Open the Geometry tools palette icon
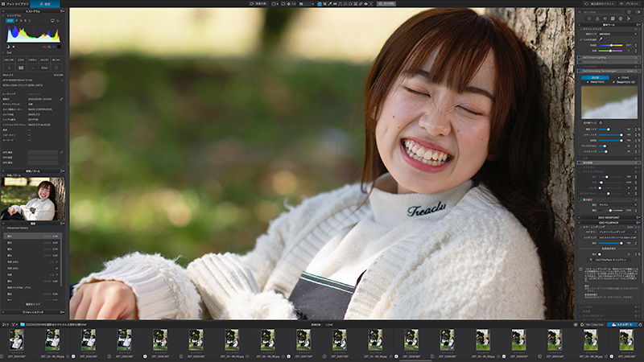Viewport: 644px width, 362px height. [x=613, y=19]
